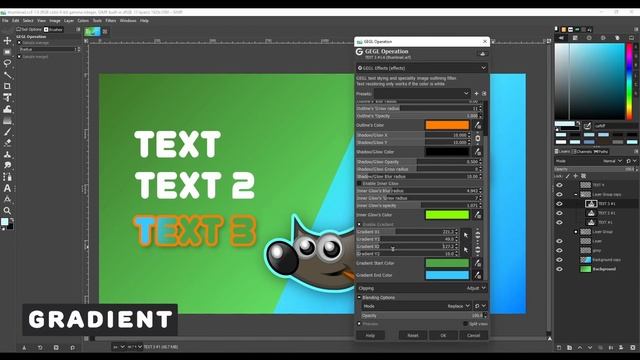Screen dimensions: 640x360
Task: Open the GEGL Effects operation dropdown
Action: tap(422, 68)
